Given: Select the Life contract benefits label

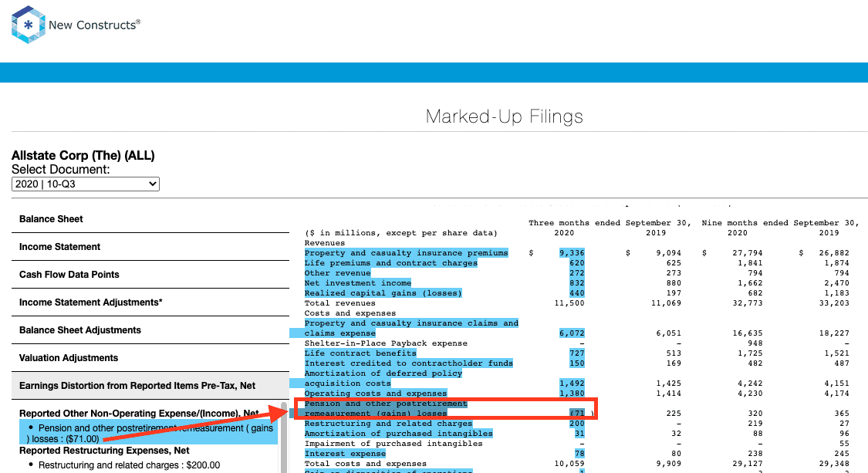Looking at the screenshot, I should pyautogui.click(x=360, y=353).
